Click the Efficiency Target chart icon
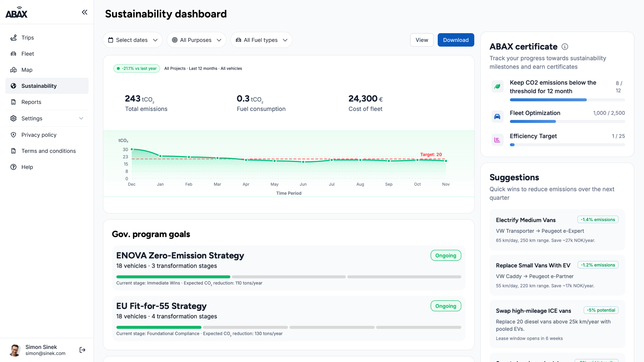Image resolution: width=644 pixels, height=362 pixels. coord(497,140)
